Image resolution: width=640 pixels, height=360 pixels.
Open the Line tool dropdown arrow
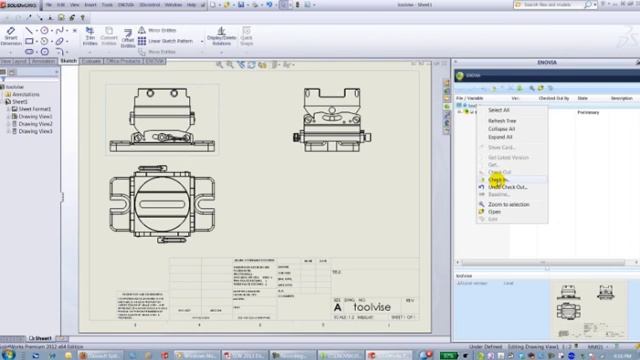click(x=36, y=31)
